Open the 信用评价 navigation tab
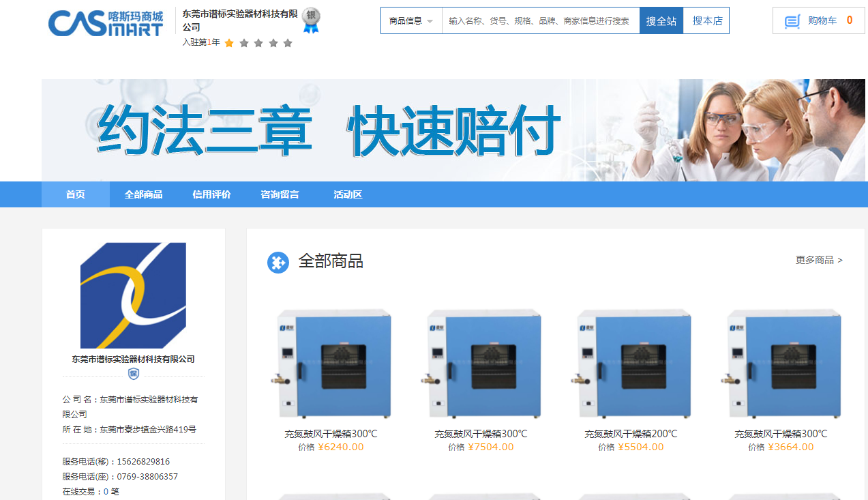 [x=211, y=194]
